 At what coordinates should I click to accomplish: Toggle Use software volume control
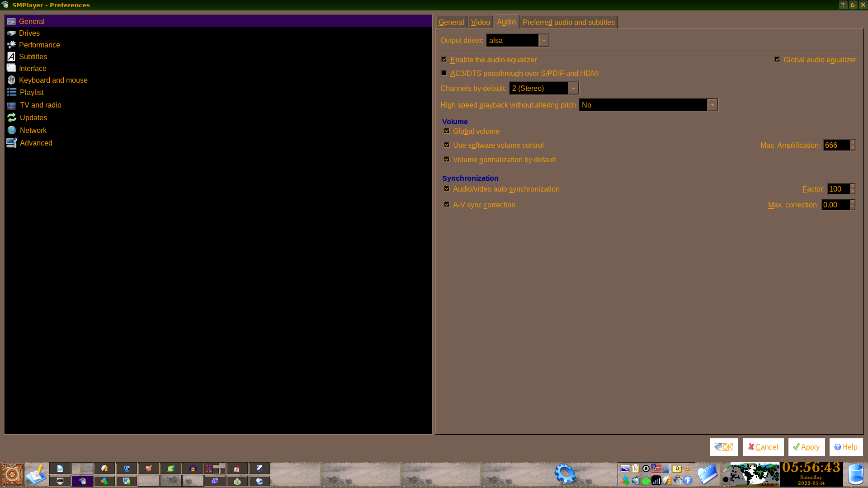pyautogui.click(x=447, y=145)
